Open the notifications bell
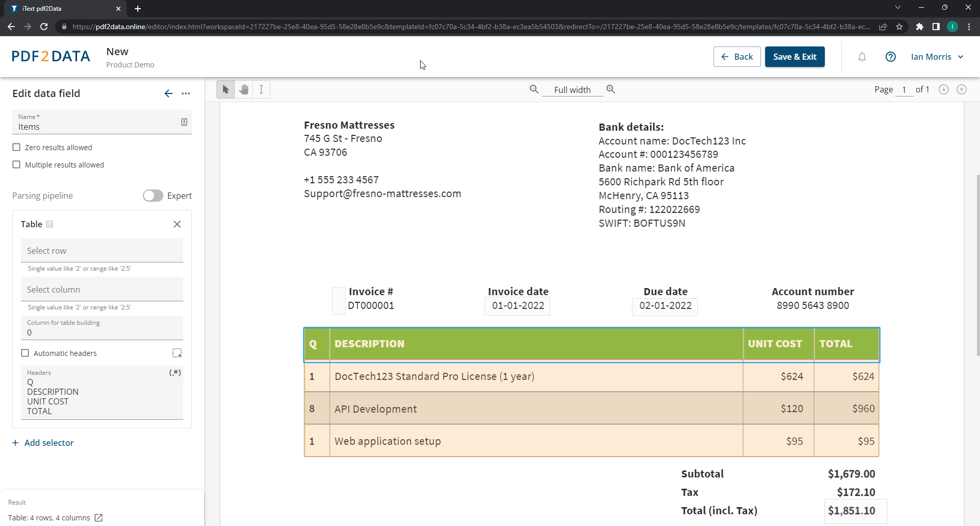 coord(862,57)
